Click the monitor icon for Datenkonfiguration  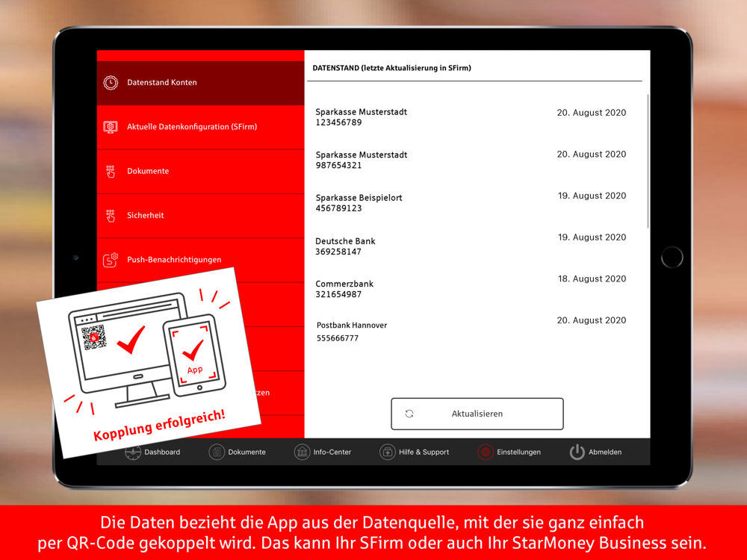click(x=111, y=127)
